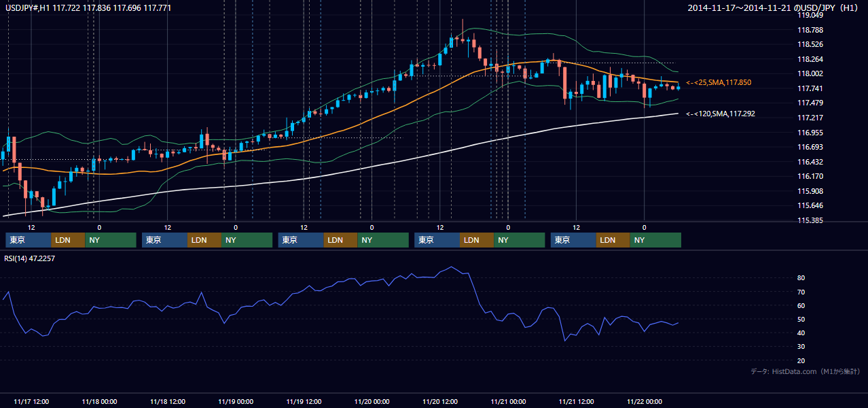Viewport: 868px width, 408px height.
Task: Click the USDJPY#,H1 symbol header text
Action: click(88, 7)
